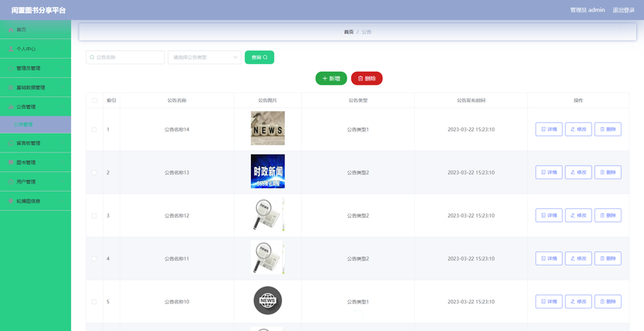The height and width of the screenshot is (331, 644).
Task: Check the row checkbox for 公告名称11
Action: click(94, 258)
